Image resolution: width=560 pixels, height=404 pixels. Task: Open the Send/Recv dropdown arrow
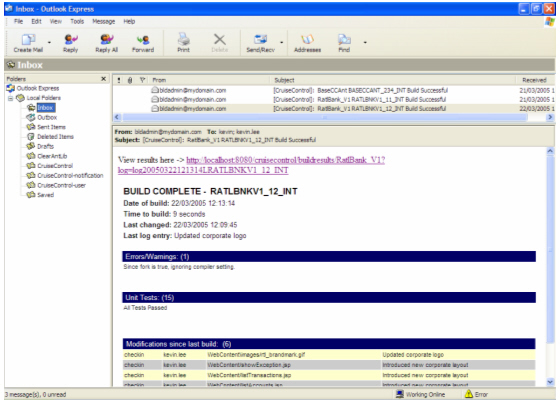pos(282,43)
